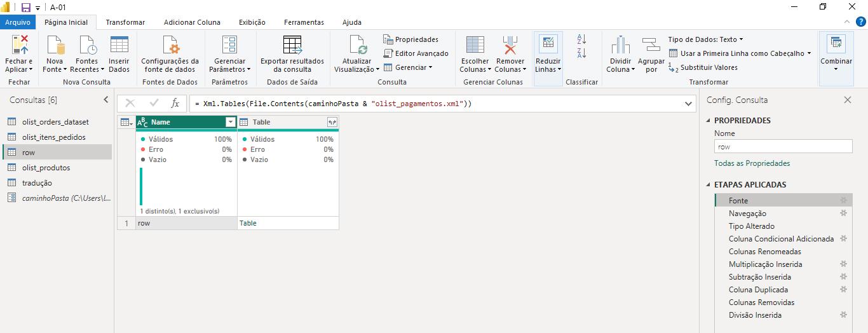Click the Agrupar por icon

(651, 45)
